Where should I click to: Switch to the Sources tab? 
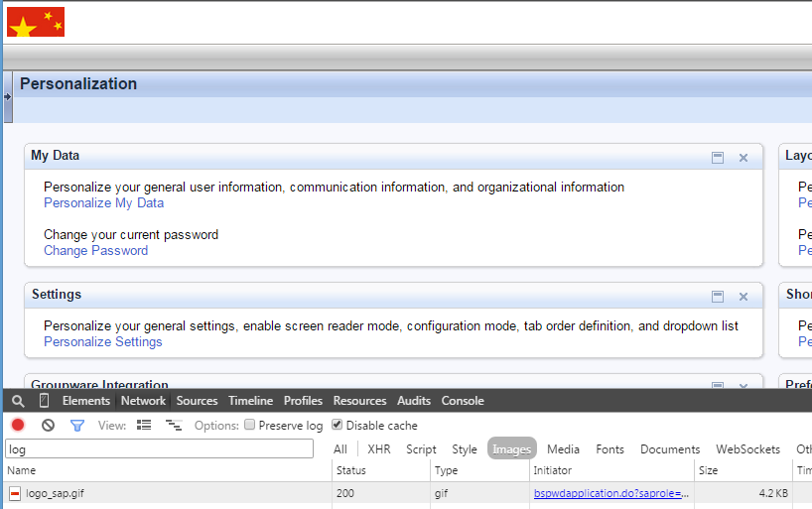(x=197, y=401)
